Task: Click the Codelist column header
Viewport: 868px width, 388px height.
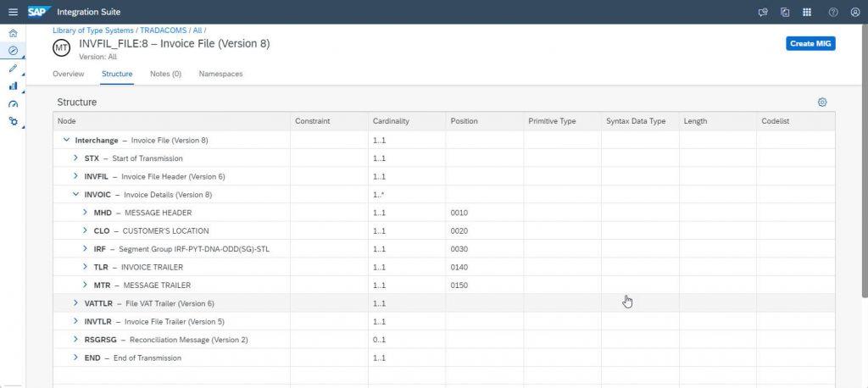Action: [795, 121]
